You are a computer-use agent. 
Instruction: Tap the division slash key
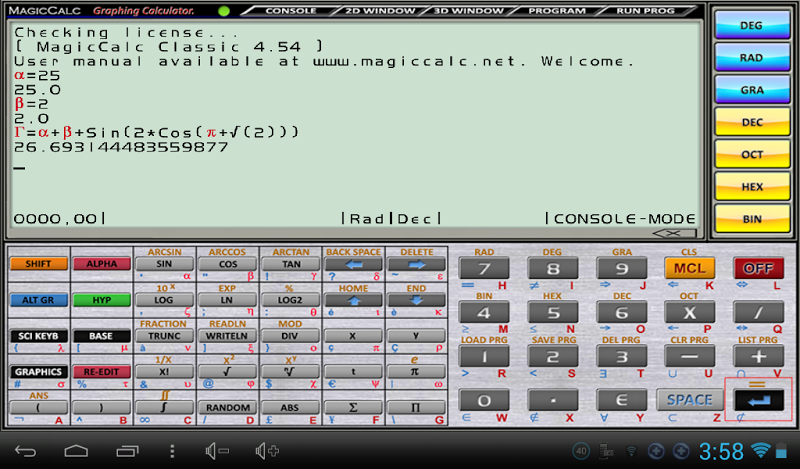(759, 312)
